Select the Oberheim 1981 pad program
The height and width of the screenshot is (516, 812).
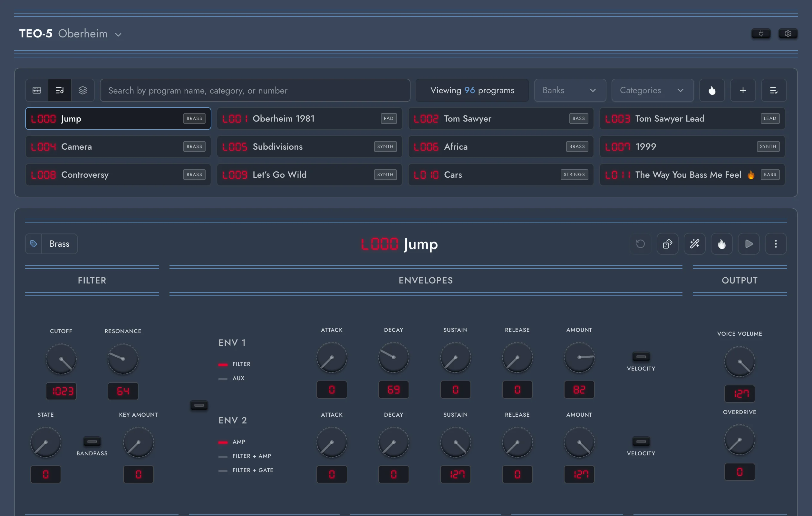pos(309,118)
